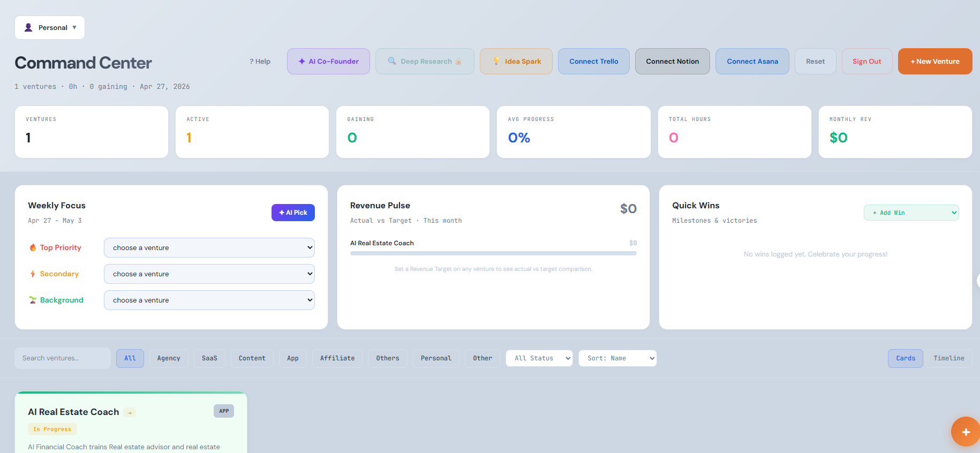The width and height of the screenshot is (980, 453).
Task: Filter ventures by Agency
Action: [169, 358]
